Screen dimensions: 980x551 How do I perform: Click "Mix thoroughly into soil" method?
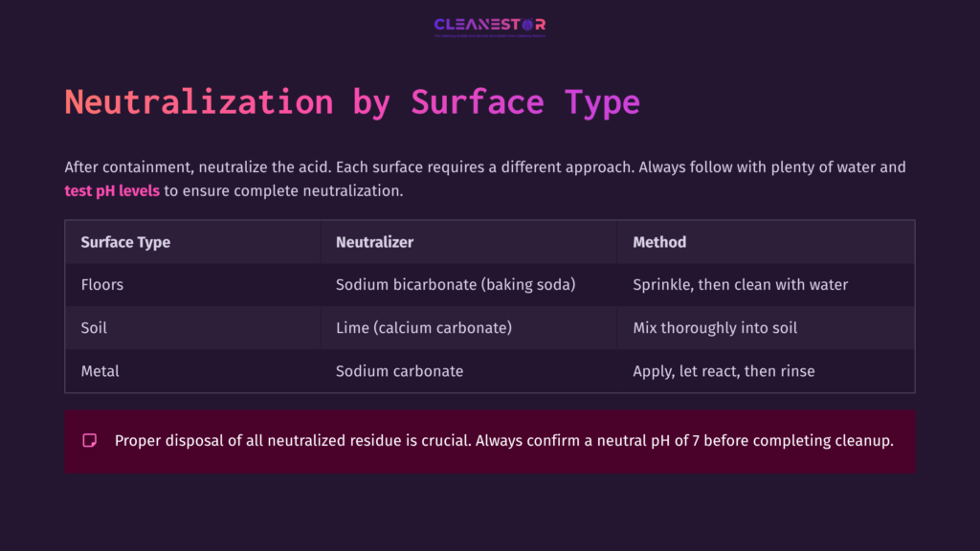point(715,328)
